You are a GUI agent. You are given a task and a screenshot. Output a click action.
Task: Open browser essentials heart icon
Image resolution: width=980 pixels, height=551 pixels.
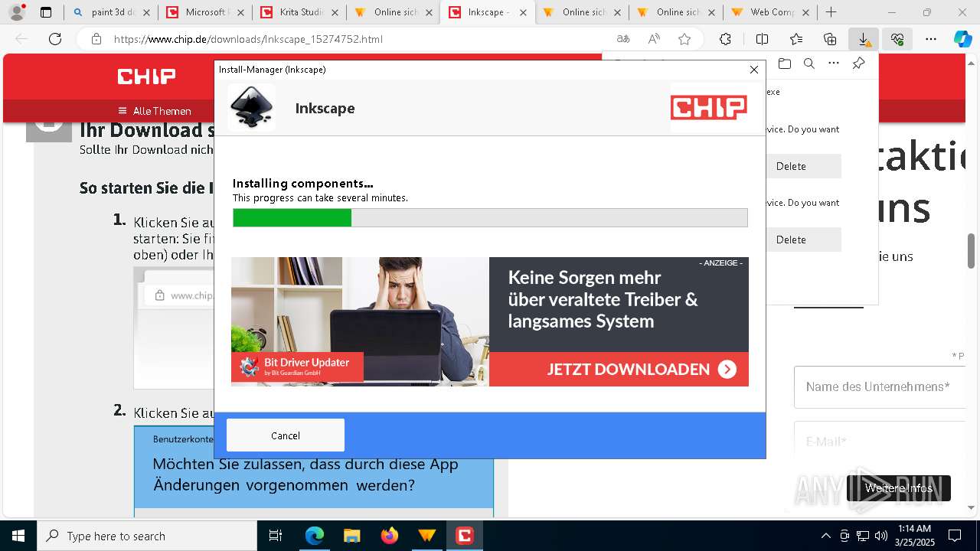pyautogui.click(x=897, y=39)
